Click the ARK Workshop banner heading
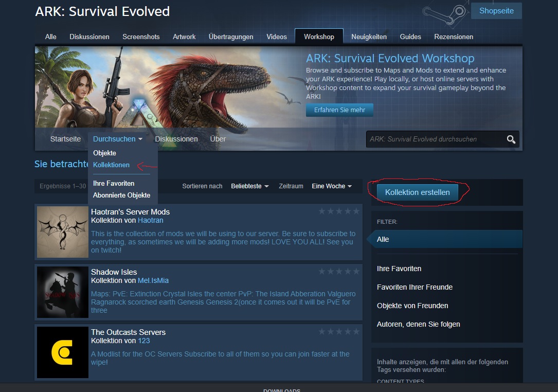Viewport: 558px width, 392px height. click(x=390, y=58)
